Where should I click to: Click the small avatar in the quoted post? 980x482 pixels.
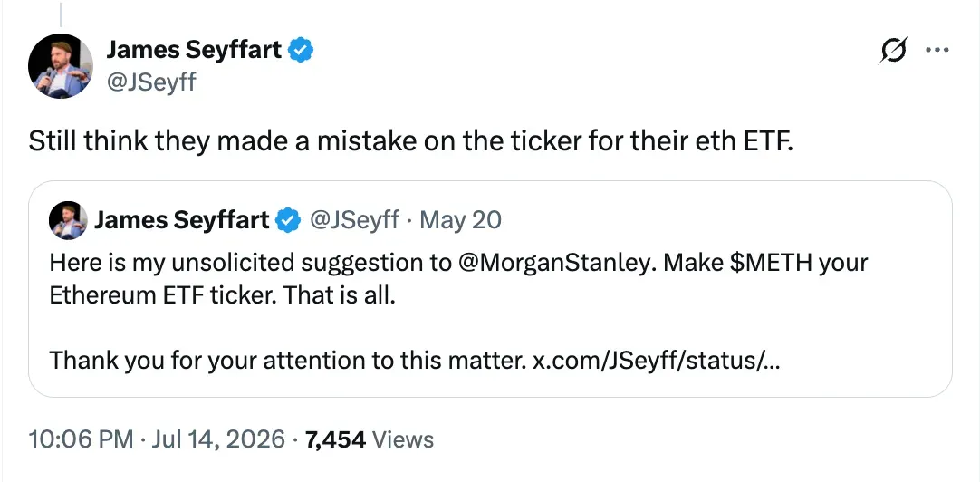coord(68,220)
